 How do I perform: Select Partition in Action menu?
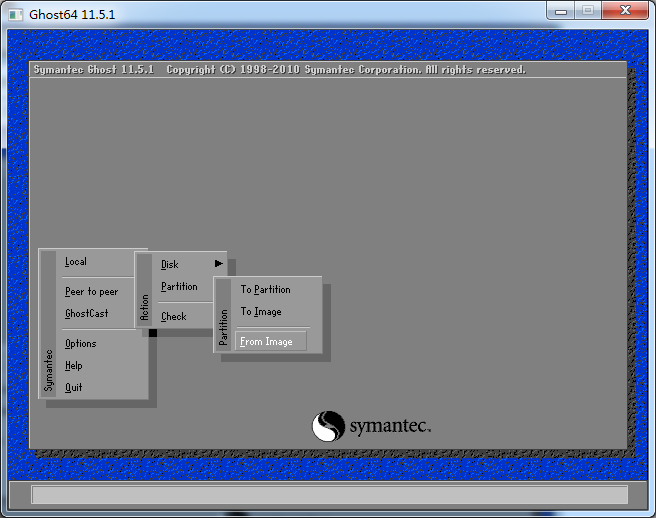click(179, 287)
